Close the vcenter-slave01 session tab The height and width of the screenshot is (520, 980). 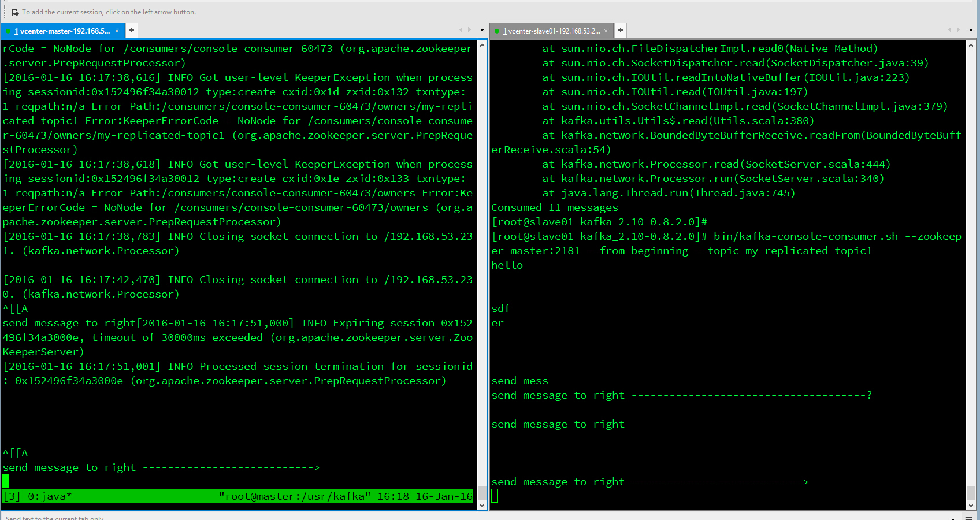(606, 31)
